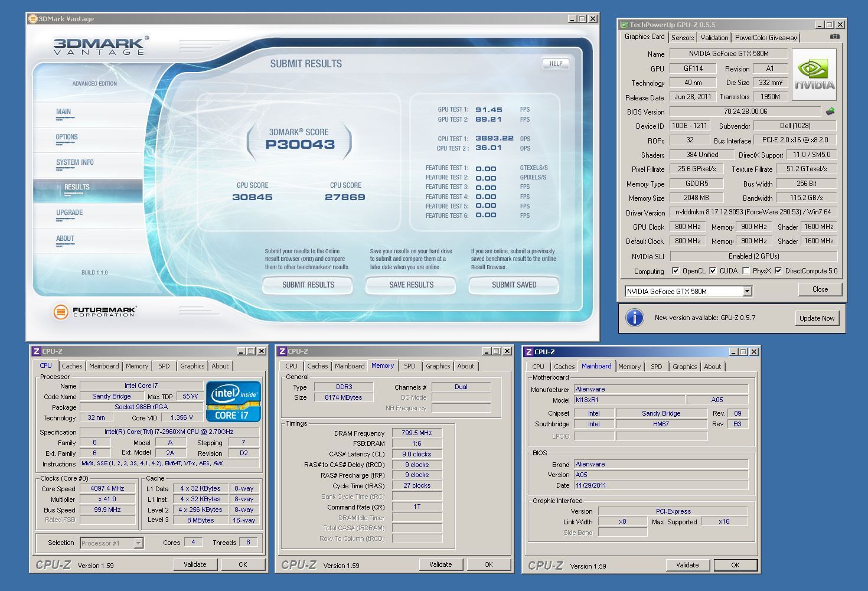Open About tab in the left CPU-Z window

[220, 366]
